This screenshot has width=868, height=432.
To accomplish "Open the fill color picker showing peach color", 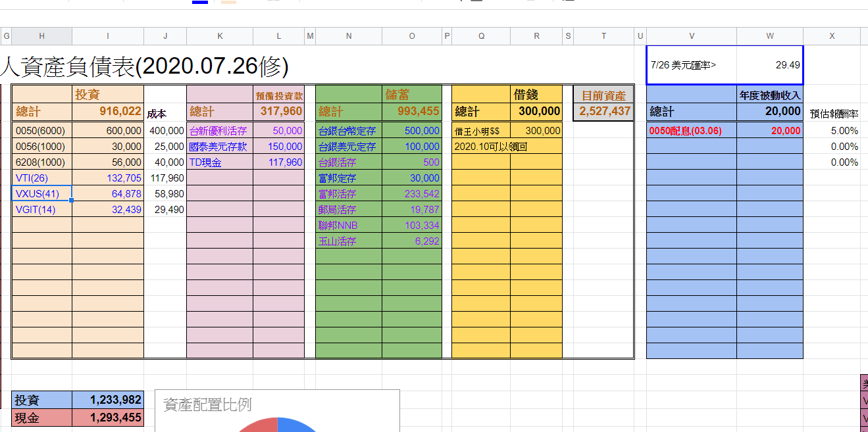I will [x=229, y=3].
